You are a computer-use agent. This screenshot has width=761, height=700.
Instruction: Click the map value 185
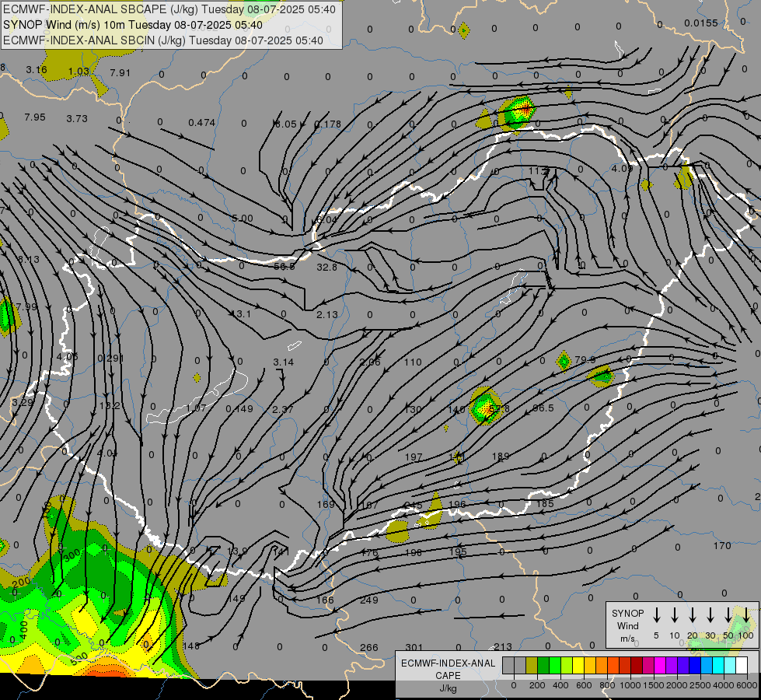click(x=545, y=504)
